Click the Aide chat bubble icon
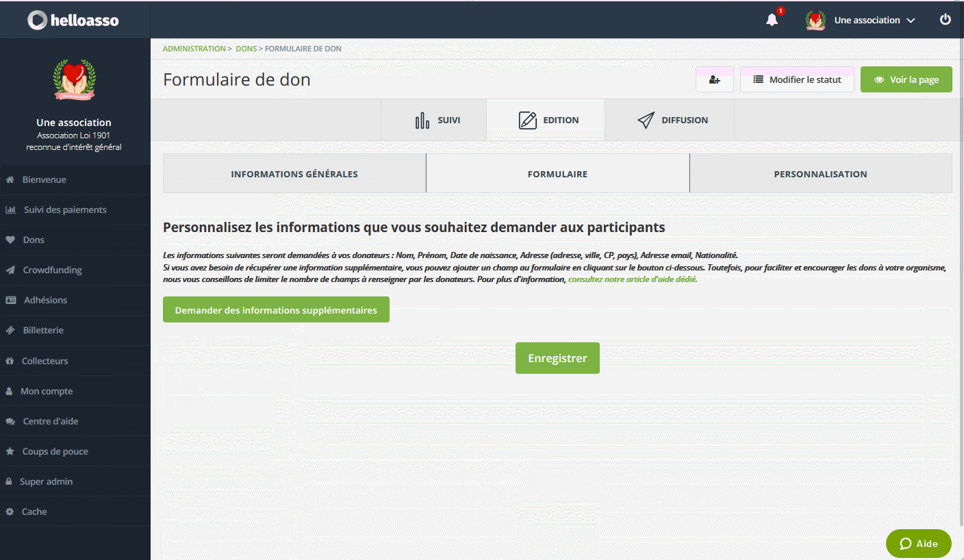Image resolution: width=964 pixels, height=560 pixels. tap(906, 544)
